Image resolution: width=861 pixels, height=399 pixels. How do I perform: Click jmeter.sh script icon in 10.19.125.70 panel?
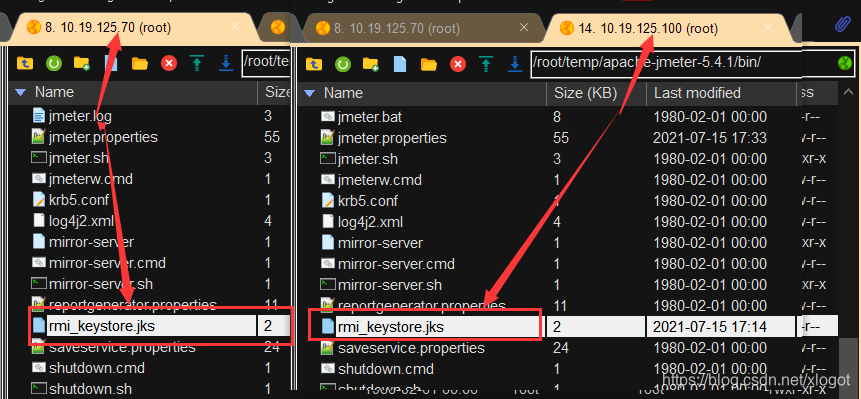pyautogui.click(x=38, y=158)
